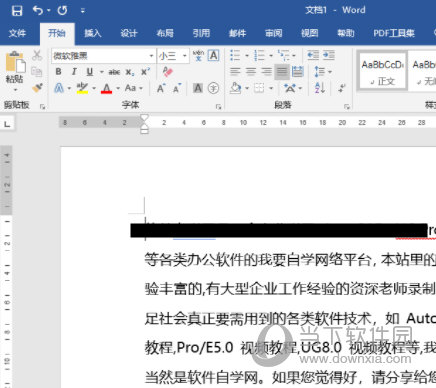Switch to the 布局 ribbon tab

tap(165, 33)
